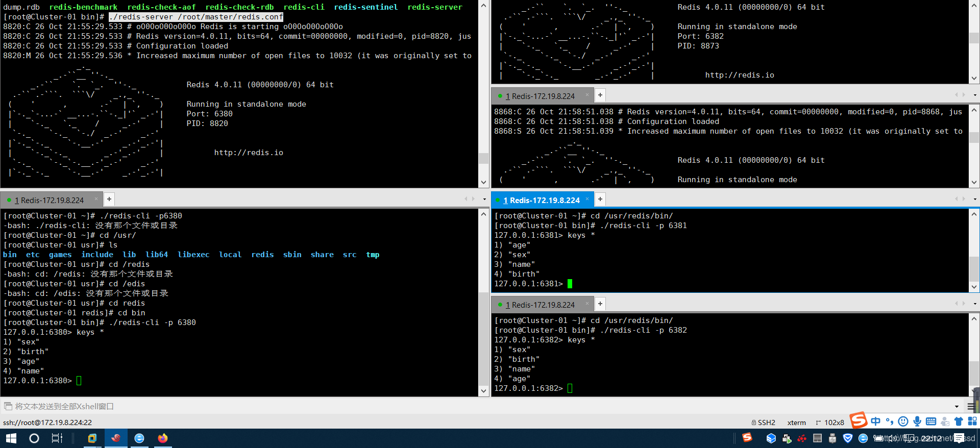
Task: Click compose bar window icon
Action: coord(8,406)
